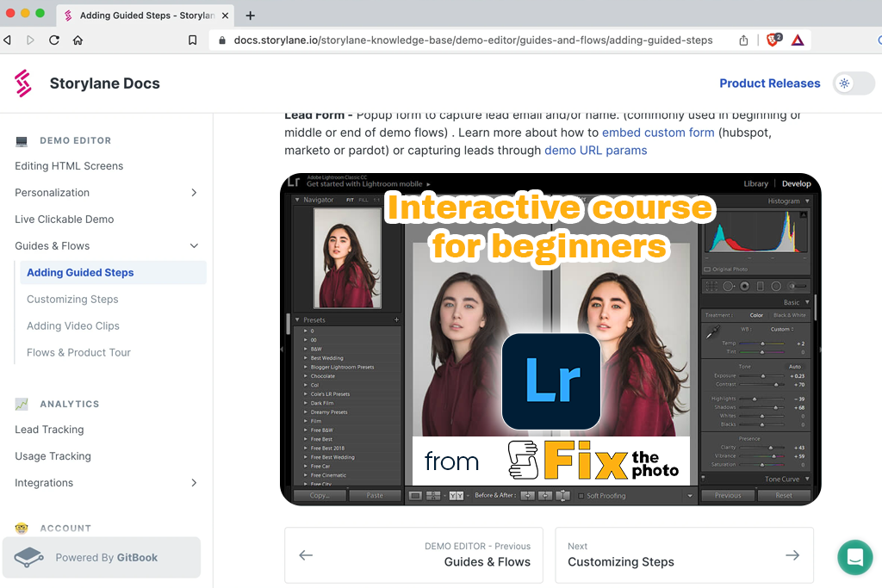Expand the Integrations section

(194, 483)
